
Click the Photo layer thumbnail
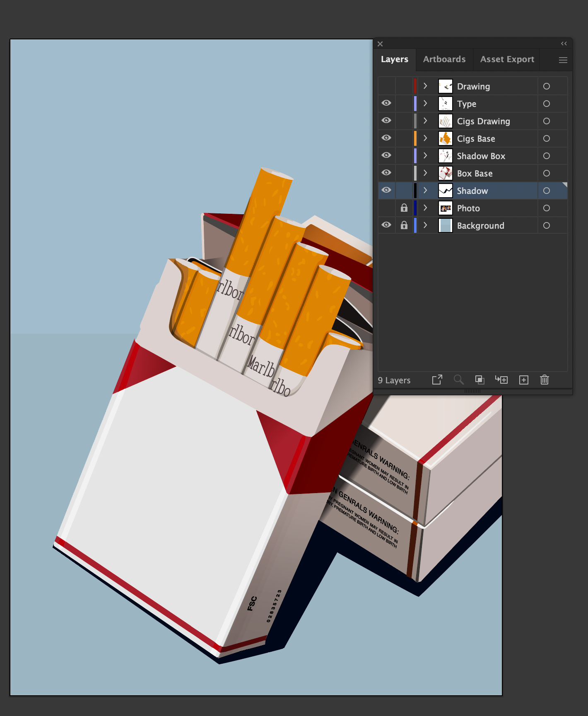446,208
